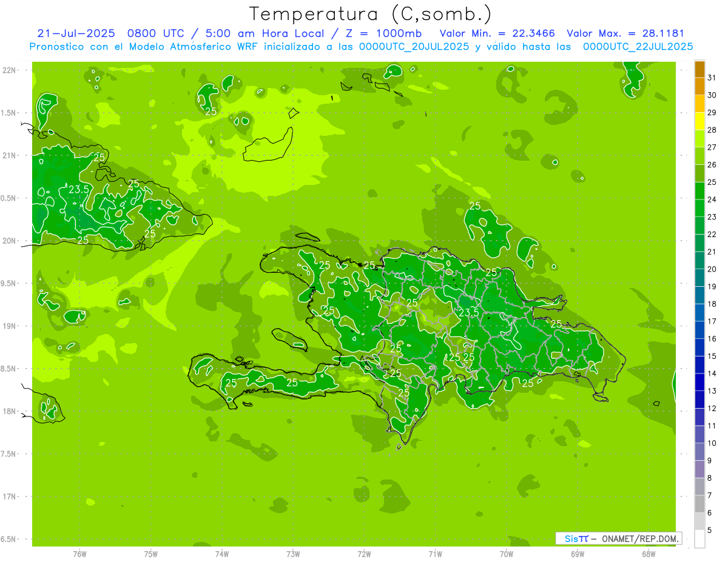Click the '19N' latitude axis label
Viewport: 728px width, 562px height.
[10, 326]
